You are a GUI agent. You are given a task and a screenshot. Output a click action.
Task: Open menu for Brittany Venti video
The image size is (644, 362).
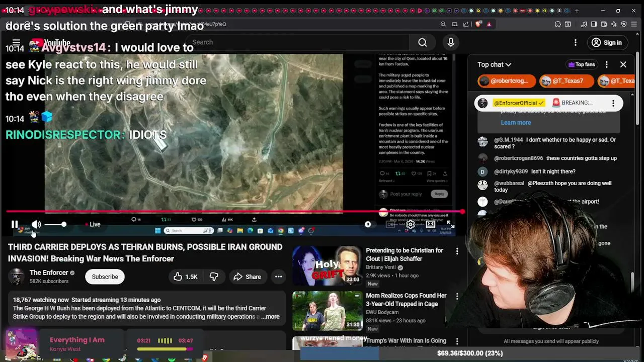tap(457, 251)
